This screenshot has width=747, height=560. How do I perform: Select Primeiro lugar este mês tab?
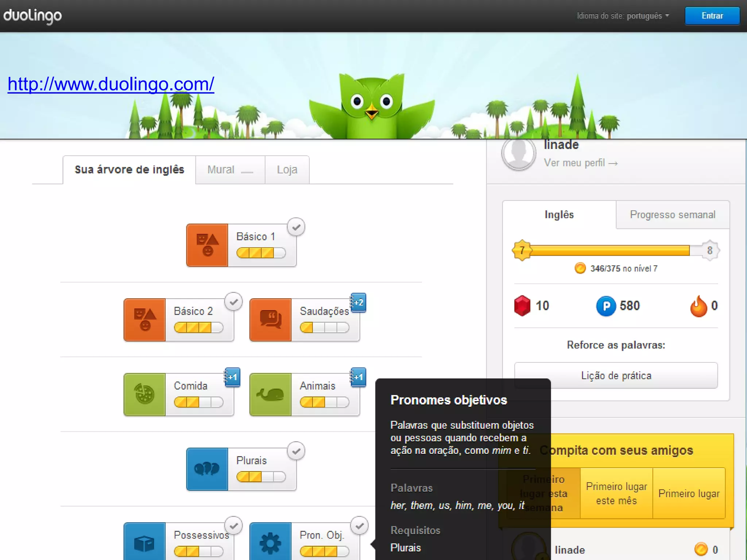coord(616,493)
